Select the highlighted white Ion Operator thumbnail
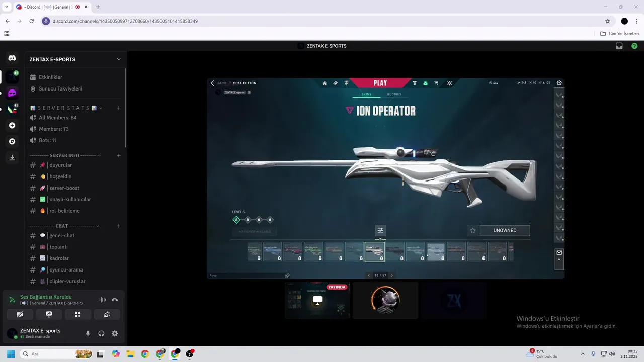 point(375,252)
